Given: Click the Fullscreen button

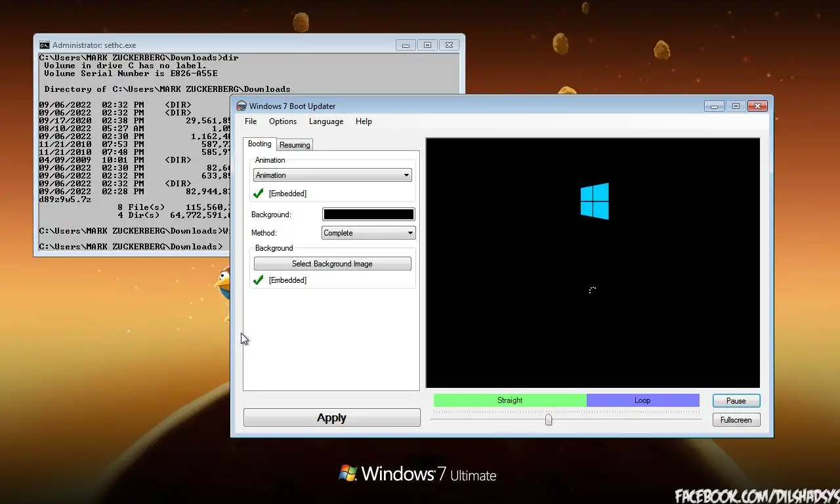Looking at the screenshot, I should point(736,420).
